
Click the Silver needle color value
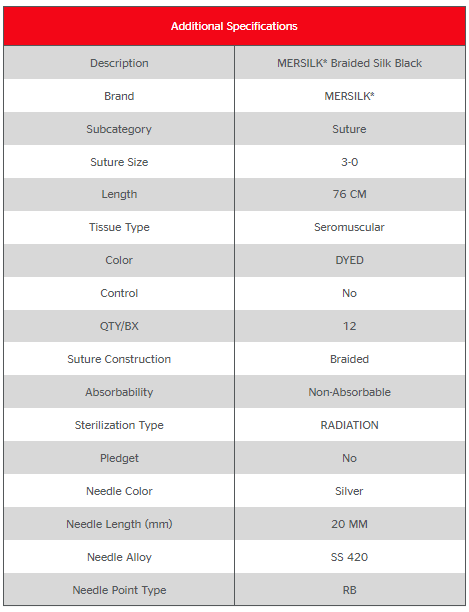pos(349,491)
